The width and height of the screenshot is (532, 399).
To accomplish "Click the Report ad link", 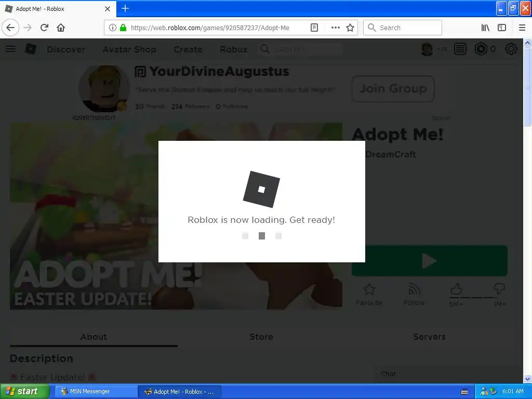I will tap(441, 118).
